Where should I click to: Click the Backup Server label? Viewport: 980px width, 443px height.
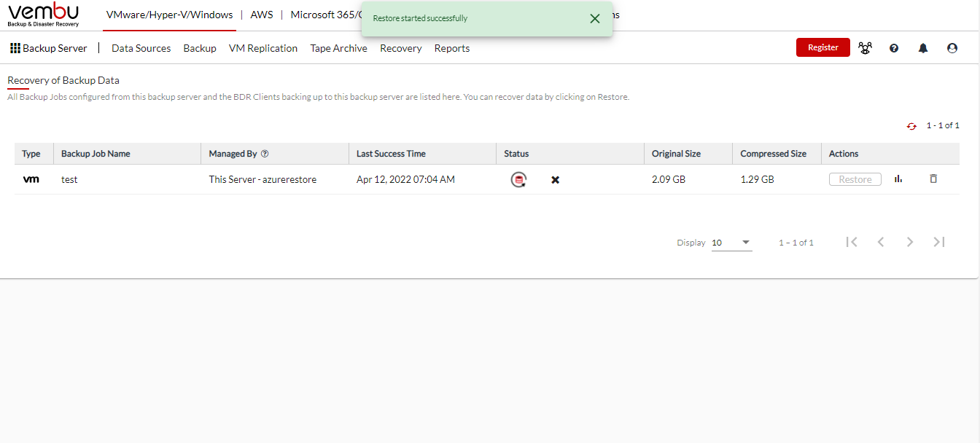tap(55, 48)
